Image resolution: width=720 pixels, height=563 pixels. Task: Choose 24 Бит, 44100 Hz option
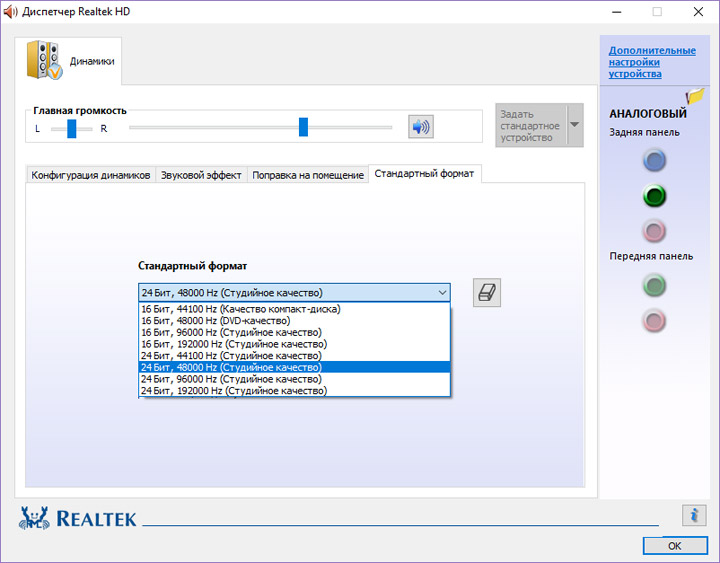[294, 355]
